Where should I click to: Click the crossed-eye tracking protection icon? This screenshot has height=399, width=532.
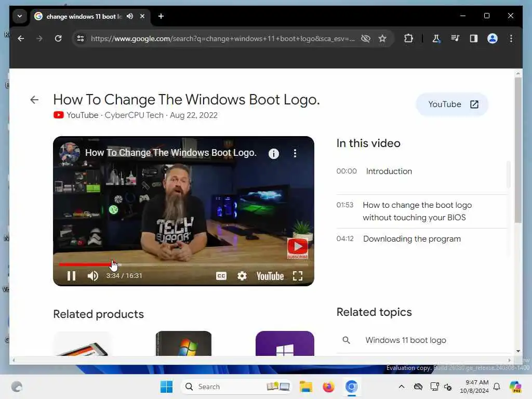point(365,38)
